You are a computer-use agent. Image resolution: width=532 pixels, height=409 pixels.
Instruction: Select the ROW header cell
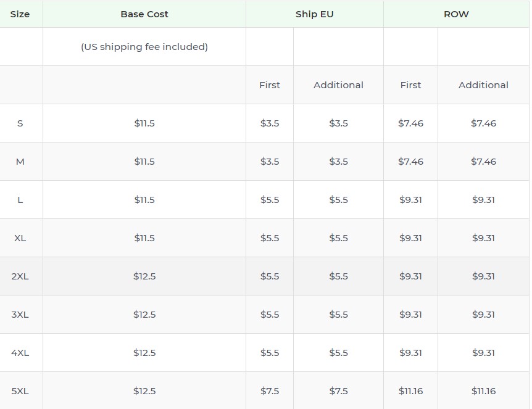(456, 14)
